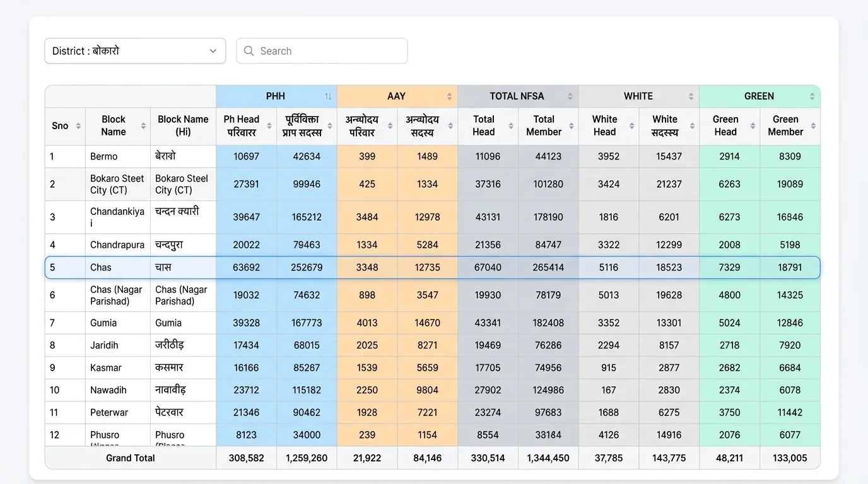Sort by the Sno column icon
The image size is (868, 484).
tap(78, 126)
